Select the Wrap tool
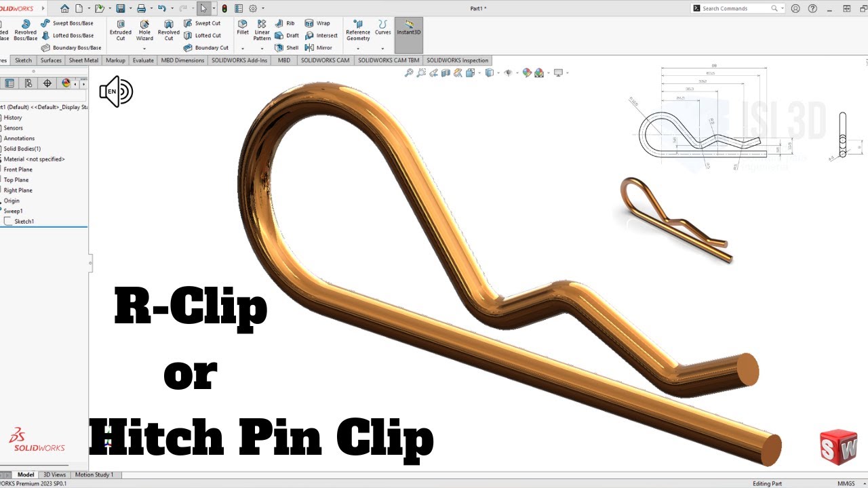Image resolution: width=868 pixels, height=488 pixels. (317, 23)
